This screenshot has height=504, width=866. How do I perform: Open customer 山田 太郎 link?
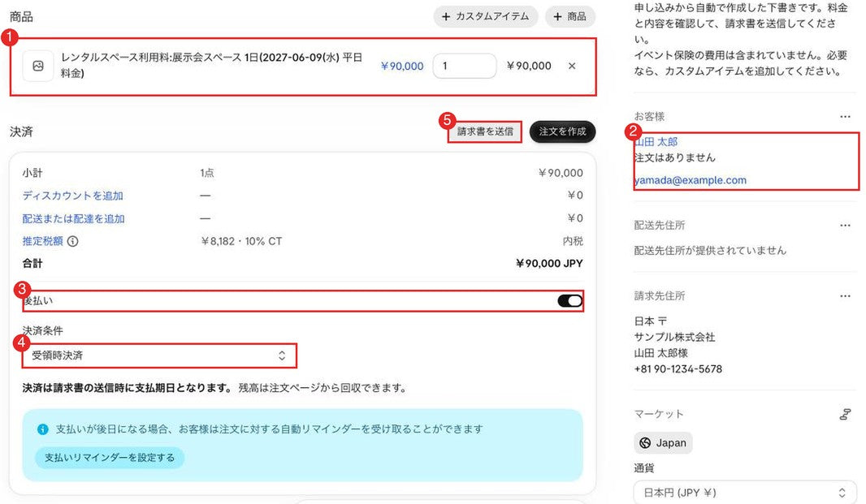pyautogui.click(x=656, y=142)
